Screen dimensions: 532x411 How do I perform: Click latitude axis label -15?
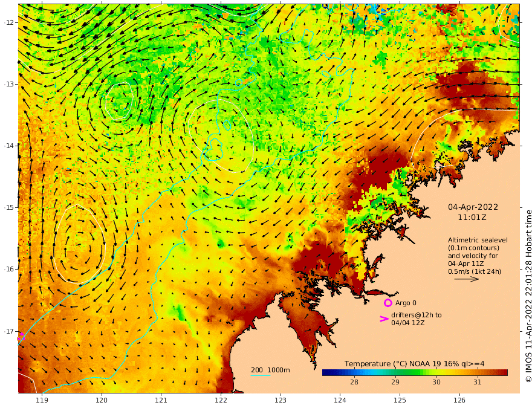coord(9,207)
